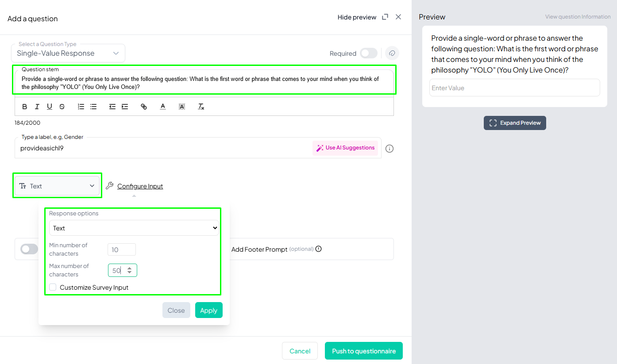The image size is (617, 364).
Task: Insert a hyperlink
Action: (144, 107)
